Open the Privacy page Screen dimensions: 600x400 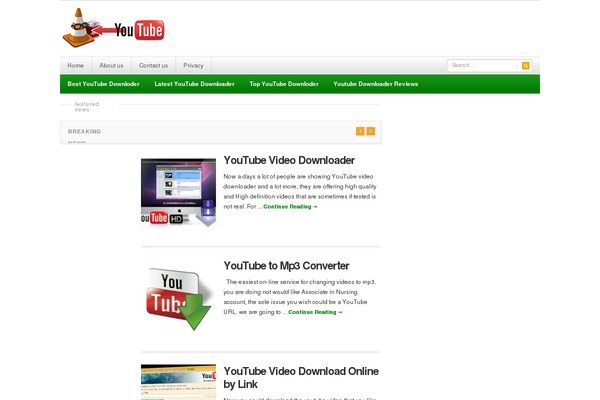point(193,65)
